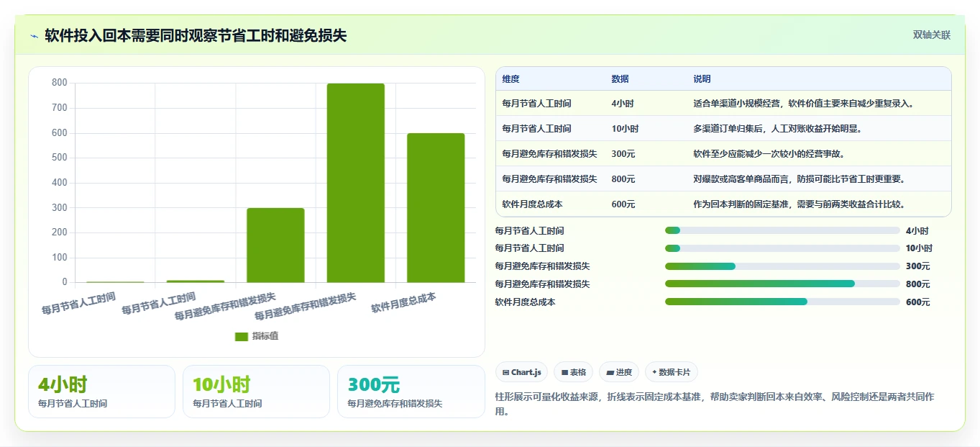
Task: Click the table cell 10小时
Action: point(625,129)
